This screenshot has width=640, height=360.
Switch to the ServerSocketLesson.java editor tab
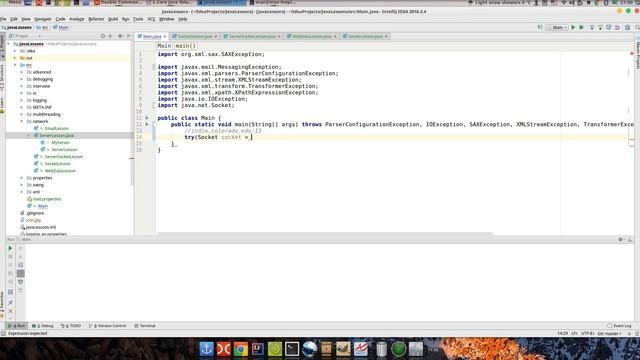252,36
